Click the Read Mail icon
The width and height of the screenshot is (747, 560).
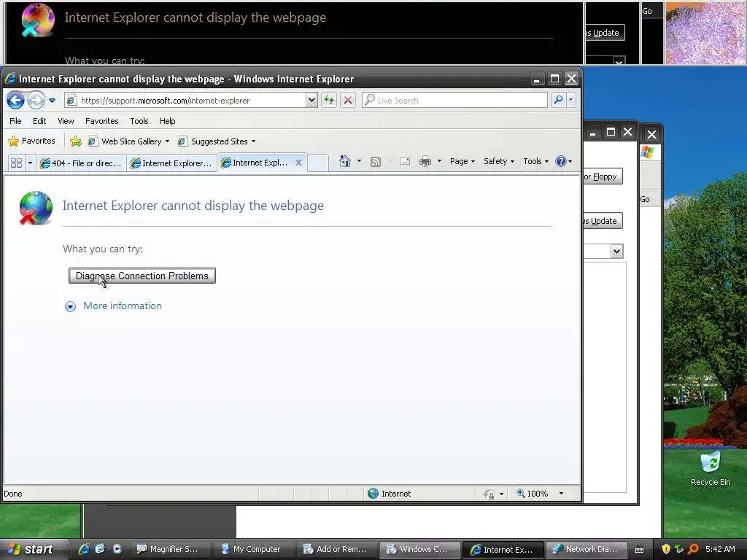(x=405, y=161)
